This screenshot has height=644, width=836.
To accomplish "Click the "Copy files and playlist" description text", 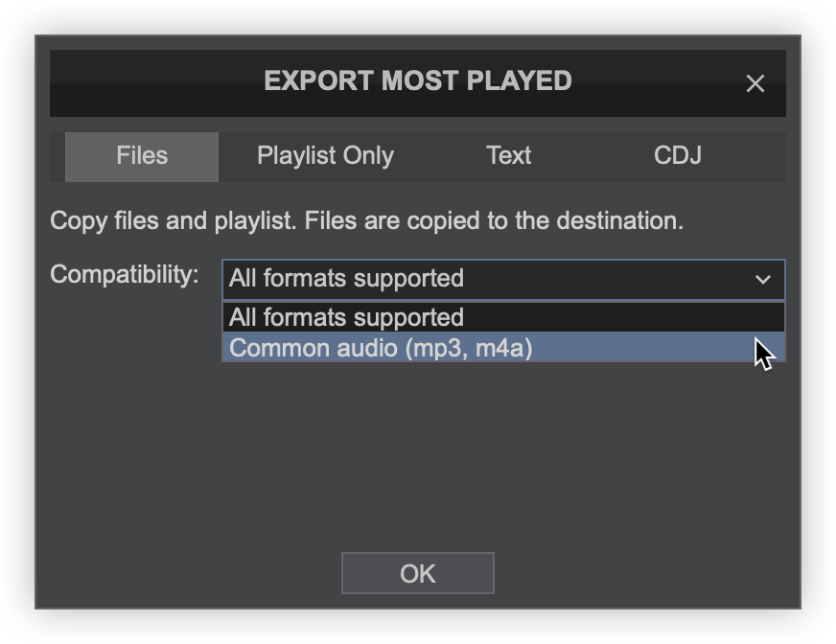I will (366, 221).
